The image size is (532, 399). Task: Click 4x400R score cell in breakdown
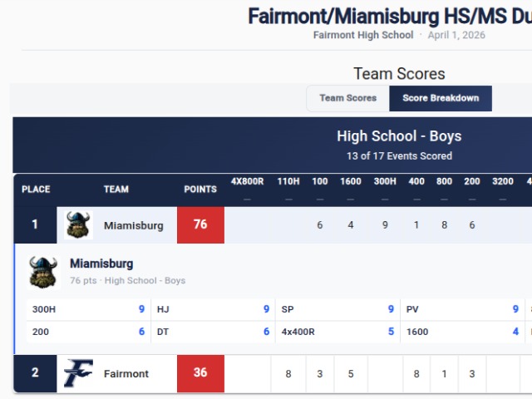337,332
